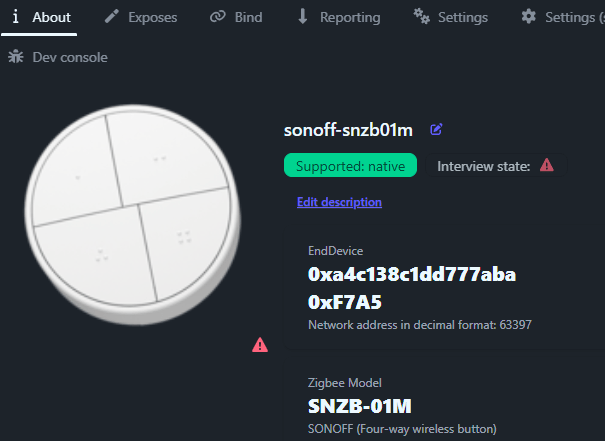Click the Settings (specific) gear icon

click(528, 17)
